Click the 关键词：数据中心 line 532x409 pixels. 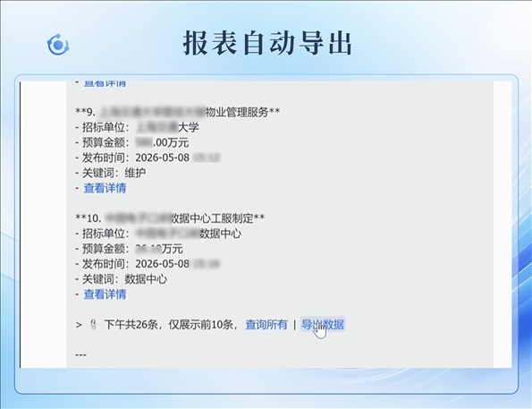tap(121, 279)
